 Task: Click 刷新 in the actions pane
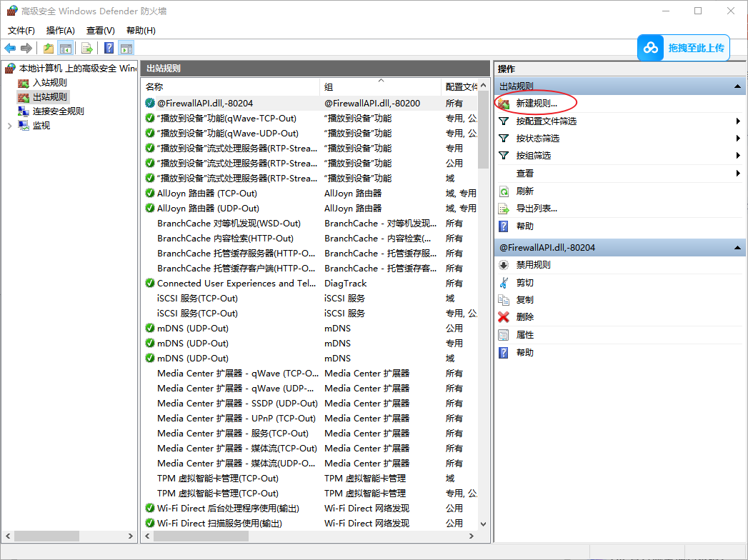[525, 191]
